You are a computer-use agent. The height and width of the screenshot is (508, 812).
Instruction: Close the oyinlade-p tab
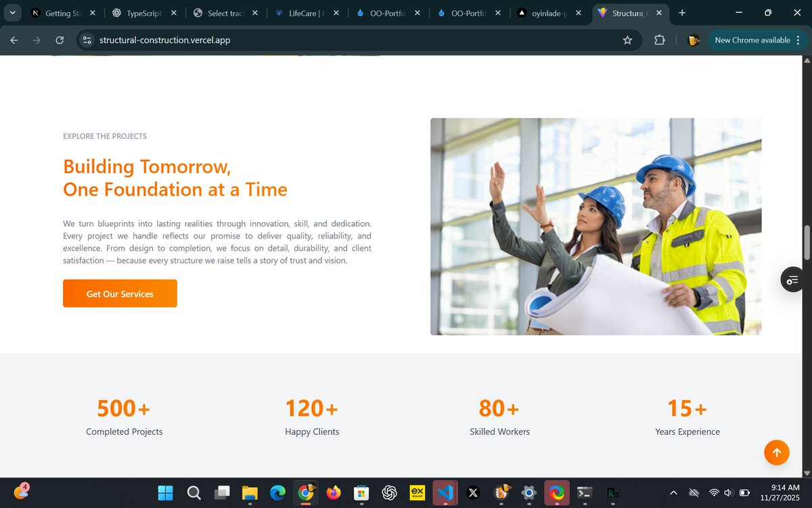pos(578,13)
